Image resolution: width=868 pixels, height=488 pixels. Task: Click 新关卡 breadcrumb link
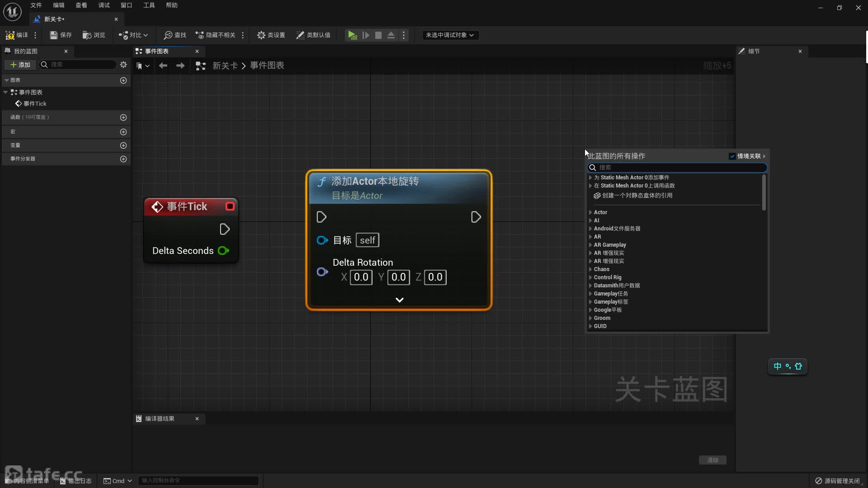coord(225,66)
